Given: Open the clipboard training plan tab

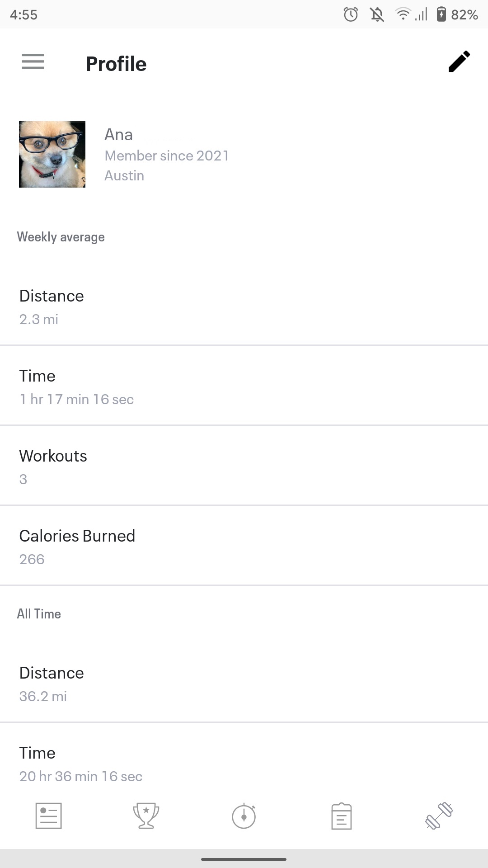Looking at the screenshot, I should coord(342,816).
